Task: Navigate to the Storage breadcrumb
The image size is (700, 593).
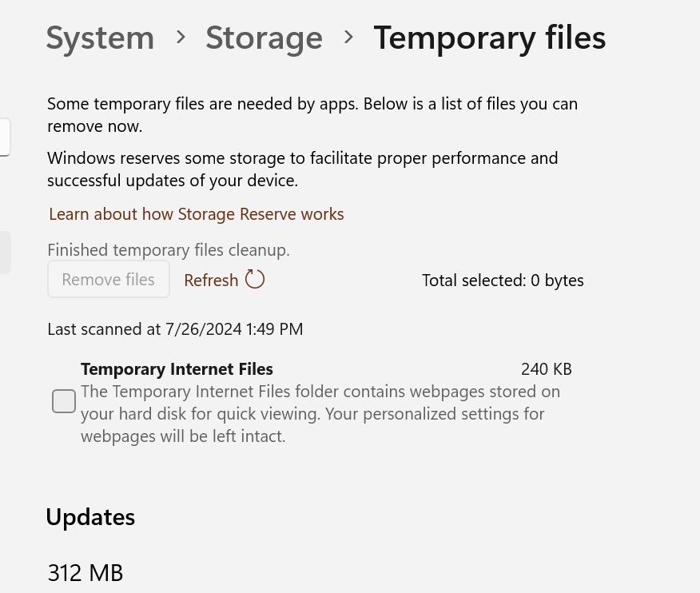Action: pos(264,38)
